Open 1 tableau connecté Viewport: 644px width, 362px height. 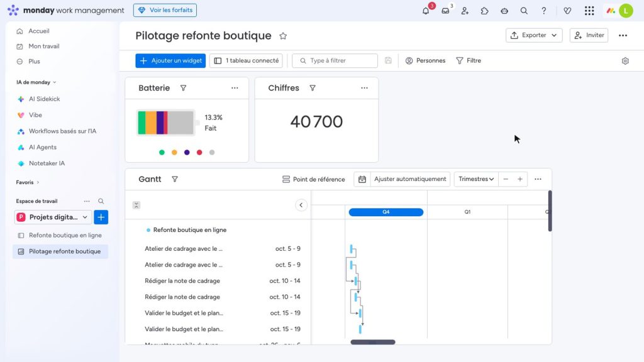(x=246, y=61)
